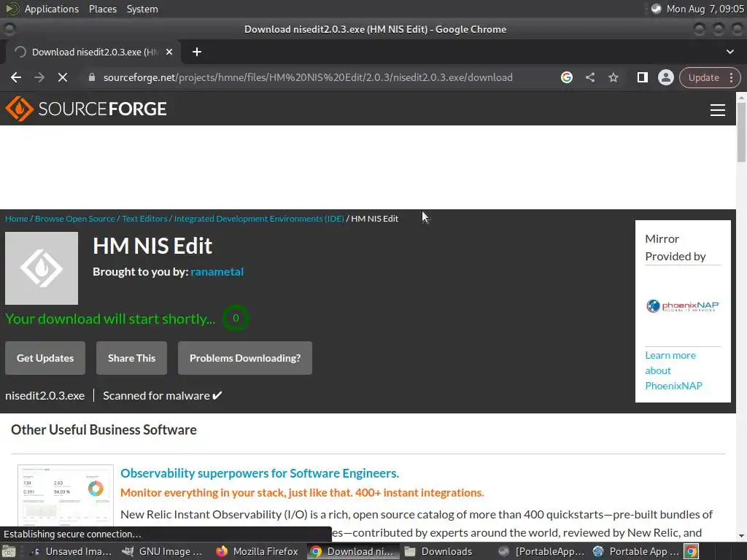
Task: Close the Download nisedit2.0.3.exe tab
Action: [x=169, y=52]
